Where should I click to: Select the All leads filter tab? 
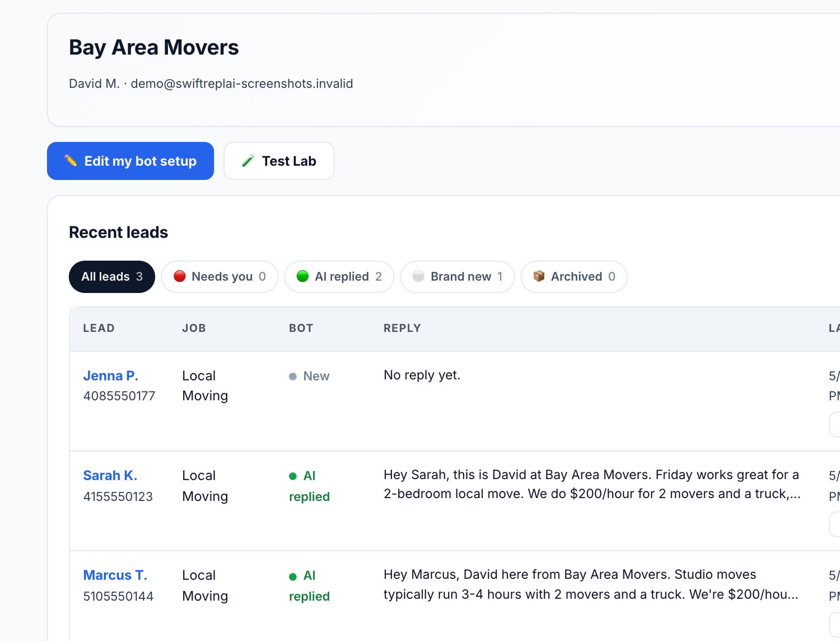pos(112,277)
